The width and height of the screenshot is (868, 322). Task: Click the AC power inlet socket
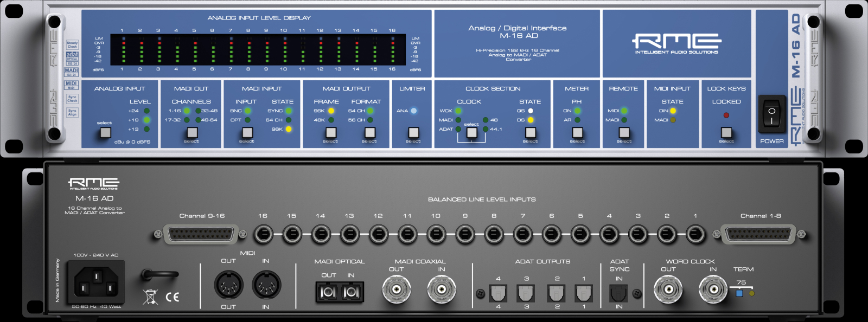[96, 283]
